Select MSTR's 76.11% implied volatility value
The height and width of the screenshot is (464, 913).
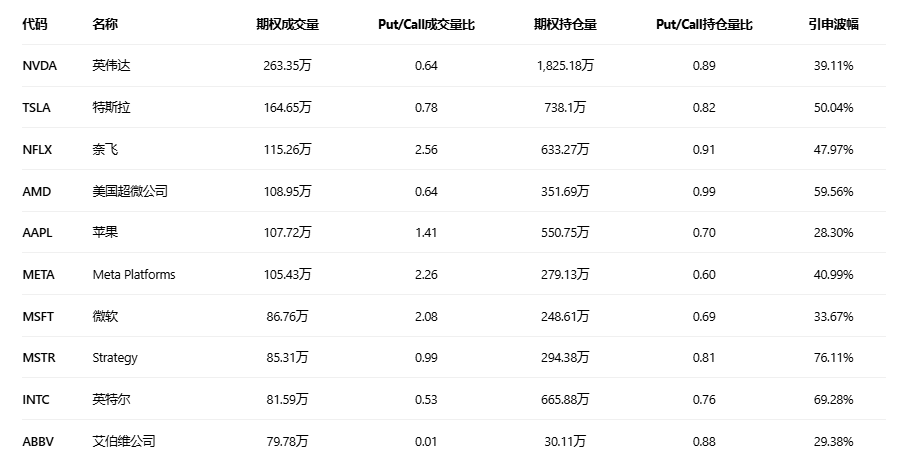pyautogui.click(x=833, y=358)
